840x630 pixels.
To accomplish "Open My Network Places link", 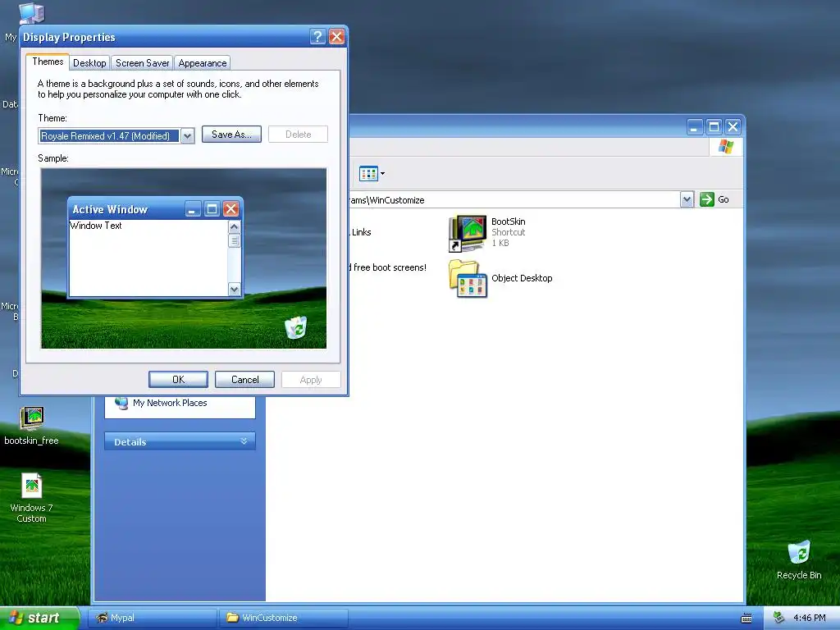I will (x=170, y=403).
